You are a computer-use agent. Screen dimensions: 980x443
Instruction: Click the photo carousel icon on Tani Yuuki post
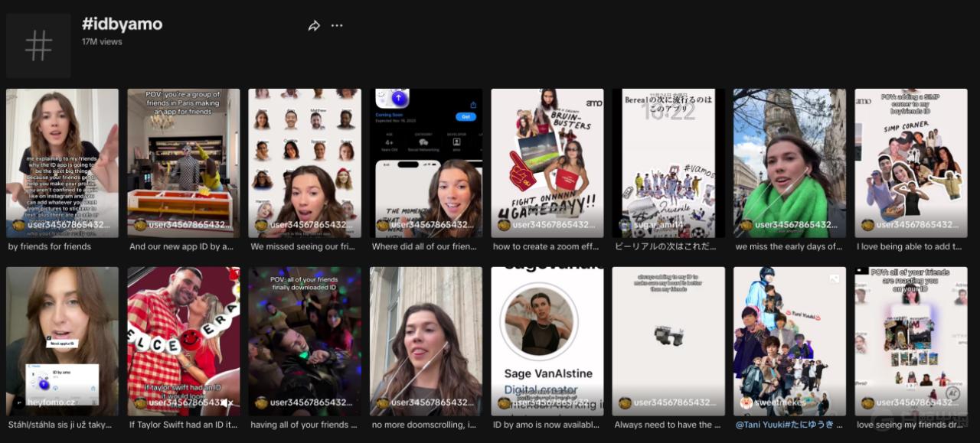[834, 279]
